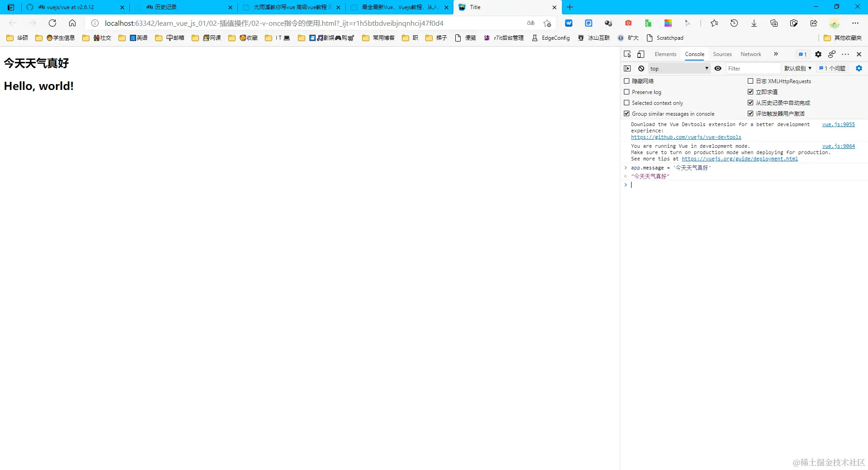Screen dimensions: 868x470
Task: Open the 网课 bookmarks folder
Action: (x=206, y=38)
